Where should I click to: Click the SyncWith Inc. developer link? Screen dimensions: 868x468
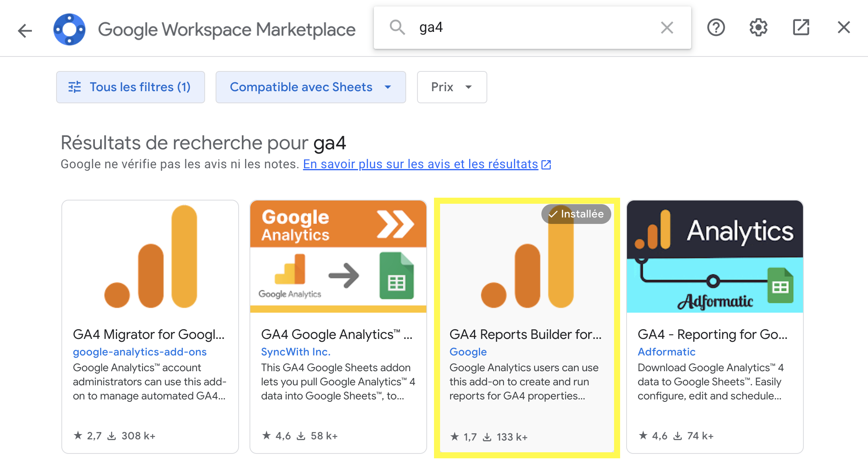point(296,352)
